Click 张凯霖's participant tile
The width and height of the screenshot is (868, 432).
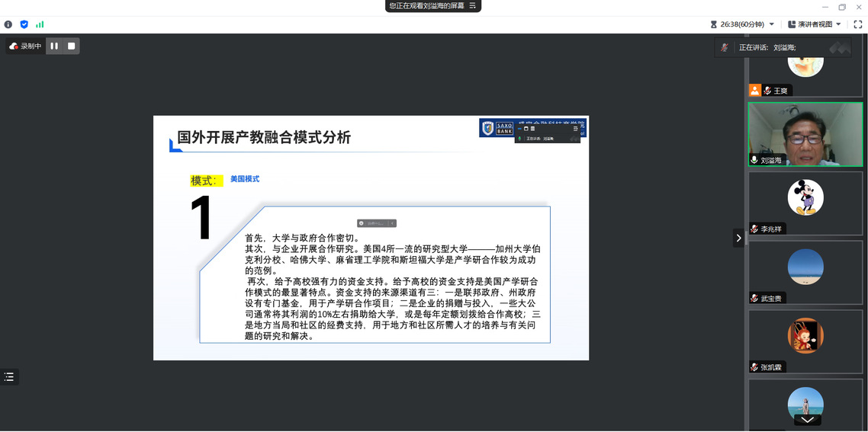pos(805,341)
